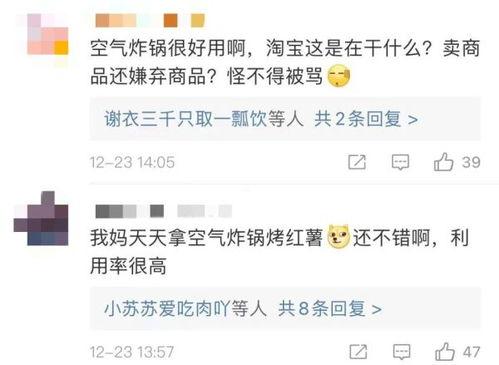Image resolution: width=499 pixels, height=365 pixels.
Task: Open profile of 谢衣三千只取一瓢饮
Action: click(186, 119)
